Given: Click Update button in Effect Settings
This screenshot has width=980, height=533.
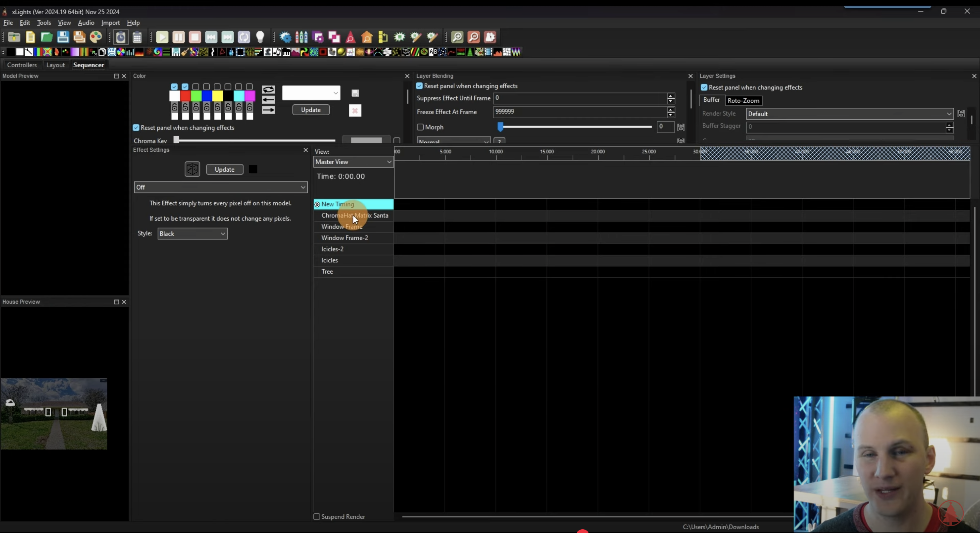Looking at the screenshot, I should 225,170.
